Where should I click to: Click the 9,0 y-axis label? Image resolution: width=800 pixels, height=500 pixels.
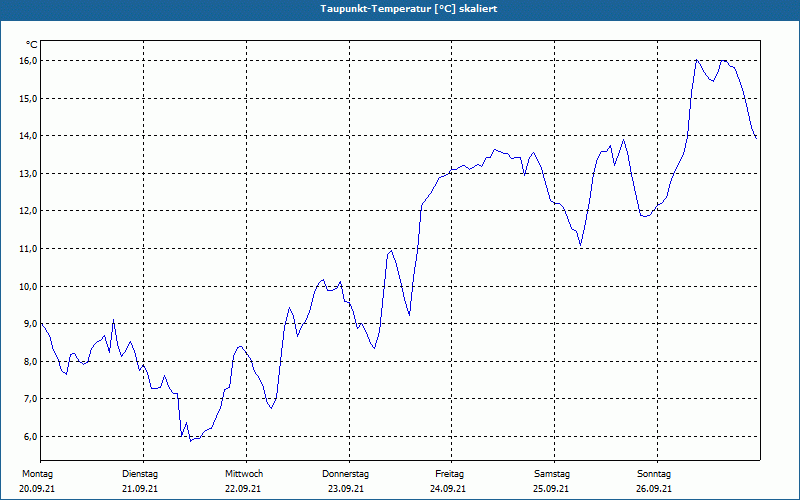(30, 323)
